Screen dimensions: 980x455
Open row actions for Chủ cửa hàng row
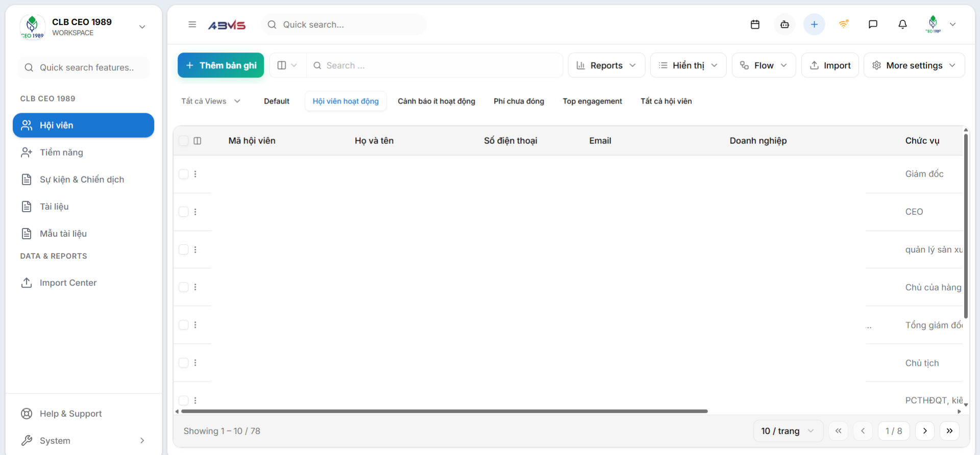195,287
